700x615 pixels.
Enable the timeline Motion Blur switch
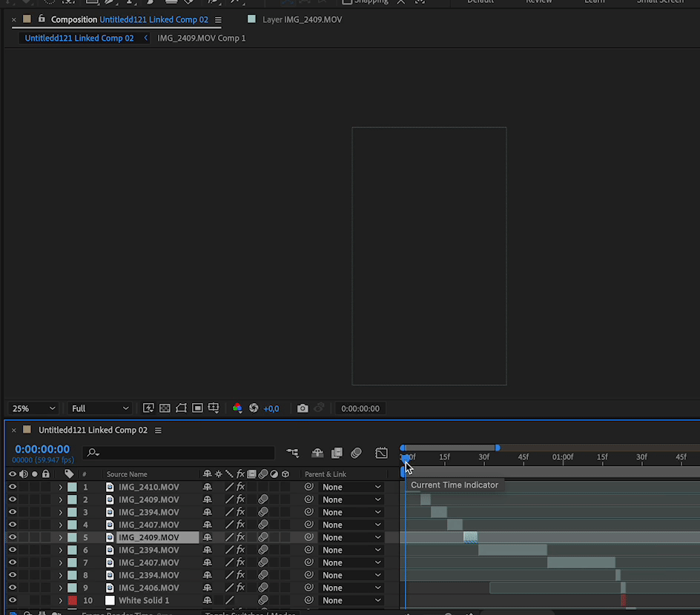pos(356,453)
